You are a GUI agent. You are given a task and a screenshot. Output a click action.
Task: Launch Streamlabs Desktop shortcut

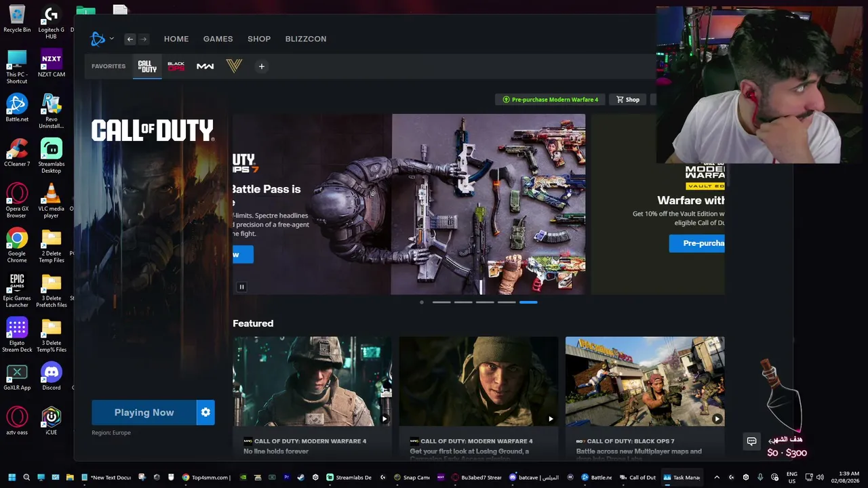click(51, 157)
